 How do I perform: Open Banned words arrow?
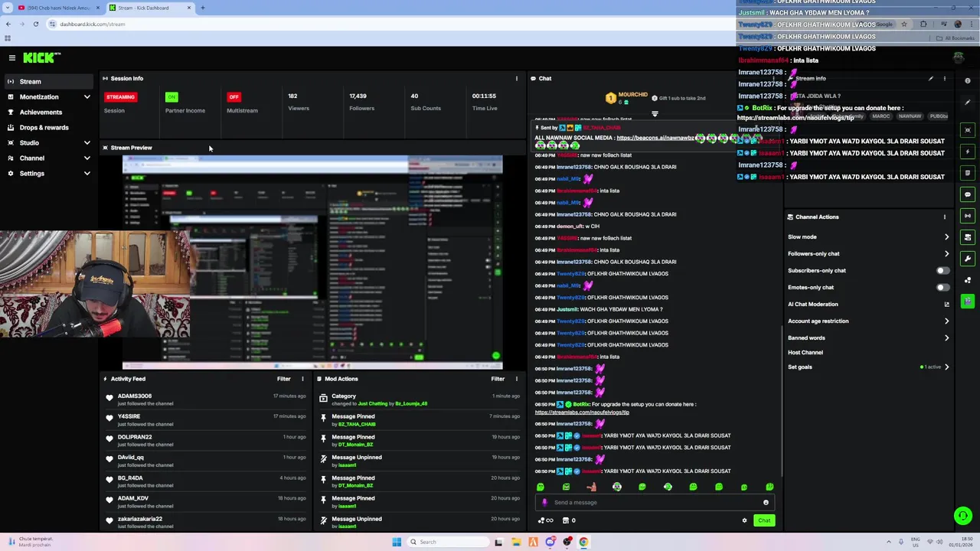(946, 338)
